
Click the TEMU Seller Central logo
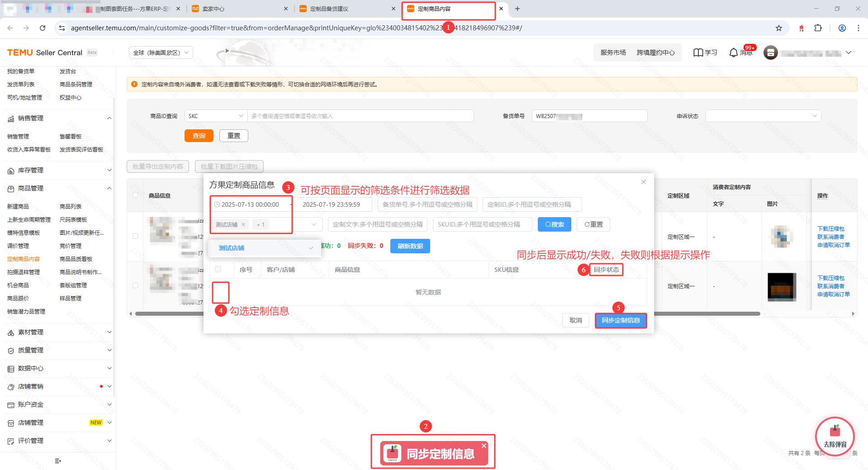point(45,52)
